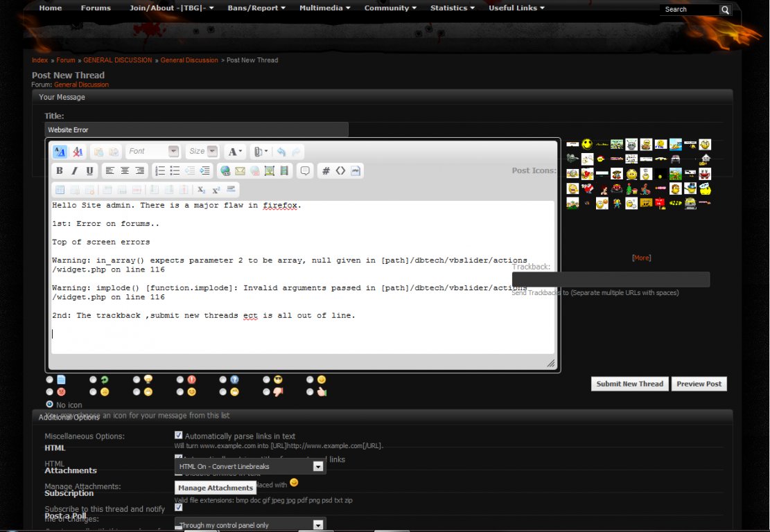Image resolution: width=770 pixels, height=532 pixels.
Task: Open the Font dropdown
Action: point(152,151)
